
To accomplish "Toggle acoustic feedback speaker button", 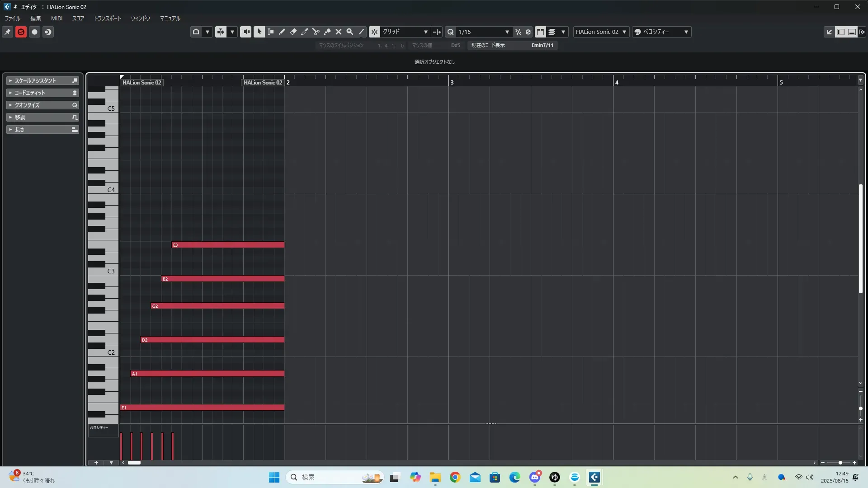I will coord(245,32).
